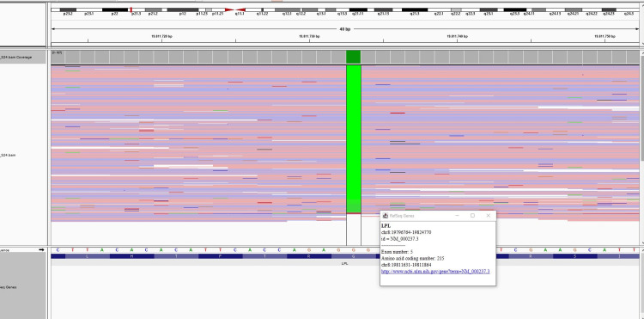This screenshot has width=644, height=319.
Task: Close the RefSeq Genes popup window
Action: [x=488, y=216]
